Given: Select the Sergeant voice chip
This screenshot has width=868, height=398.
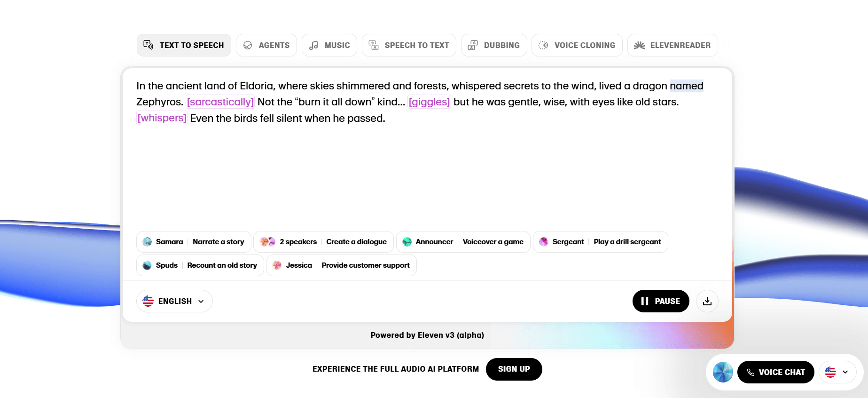Looking at the screenshot, I should (x=600, y=241).
